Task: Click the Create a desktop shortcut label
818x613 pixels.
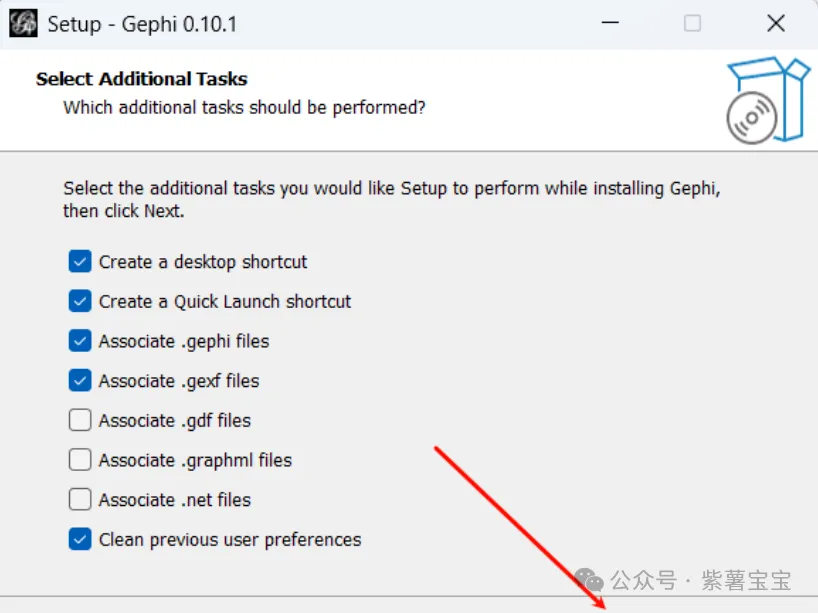Action: pos(203,262)
